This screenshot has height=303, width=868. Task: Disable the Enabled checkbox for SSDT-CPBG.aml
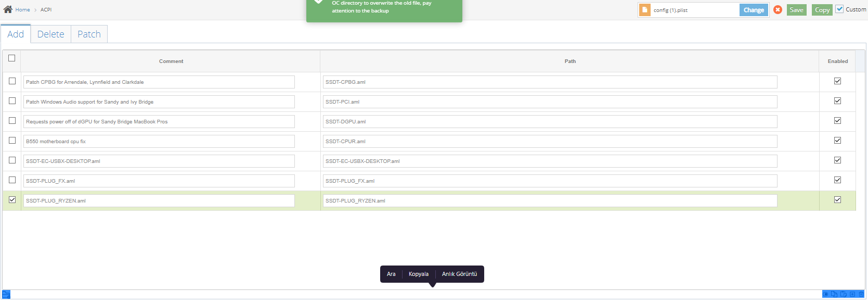[837, 81]
